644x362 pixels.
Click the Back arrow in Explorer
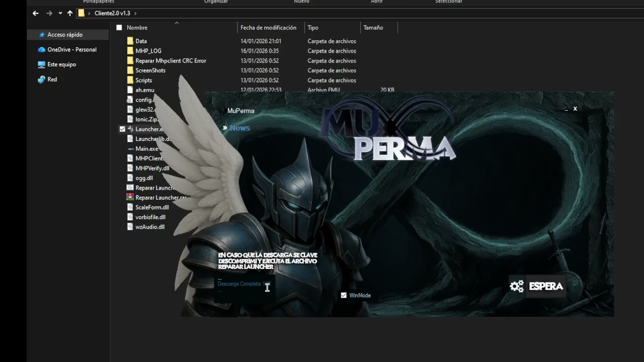coord(35,14)
